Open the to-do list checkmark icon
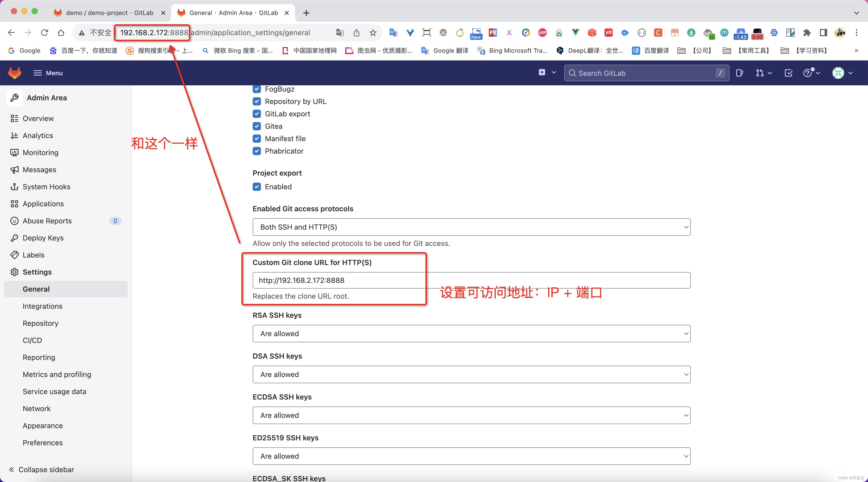This screenshot has height=482, width=868. click(788, 73)
